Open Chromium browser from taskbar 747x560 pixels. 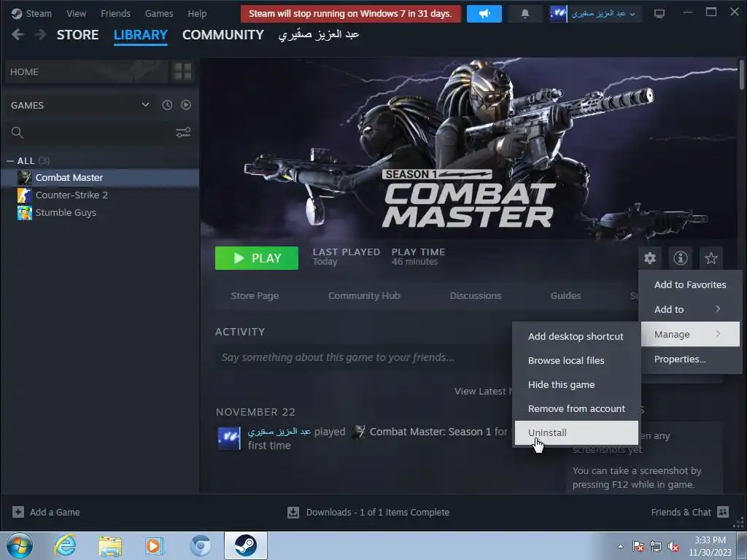point(200,545)
